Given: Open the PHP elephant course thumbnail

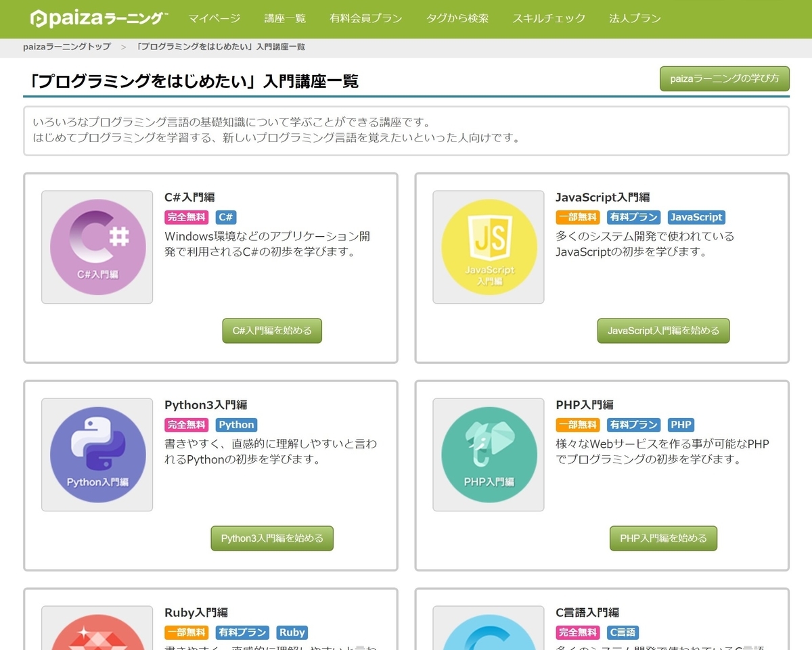Looking at the screenshot, I should coord(489,455).
